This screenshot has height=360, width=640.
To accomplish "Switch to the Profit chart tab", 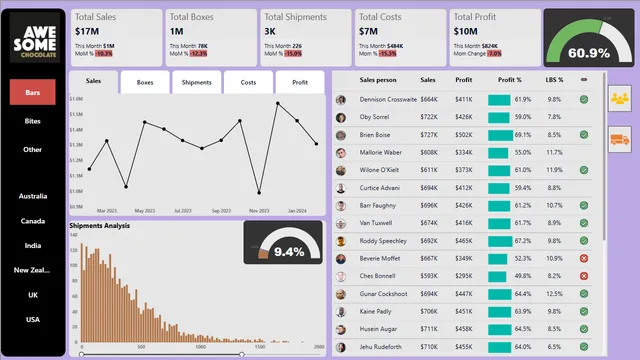I will (300, 82).
